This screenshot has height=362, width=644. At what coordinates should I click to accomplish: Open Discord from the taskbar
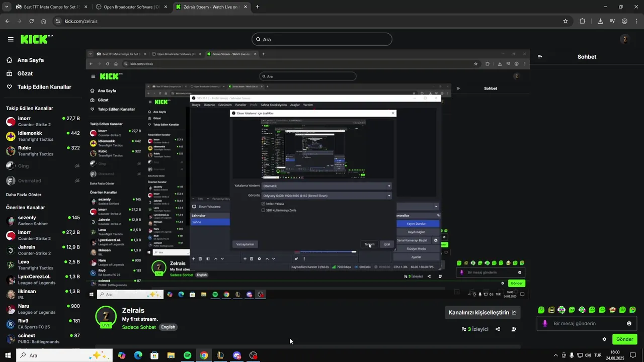[x=236, y=355]
